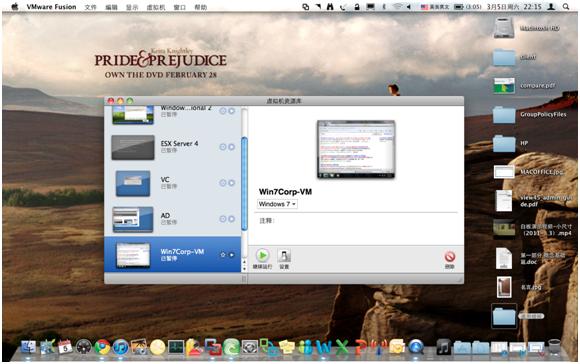
Task: Click the notes field in Win7Corp-VM details
Action: pyautogui.click(x=356, y=228)
